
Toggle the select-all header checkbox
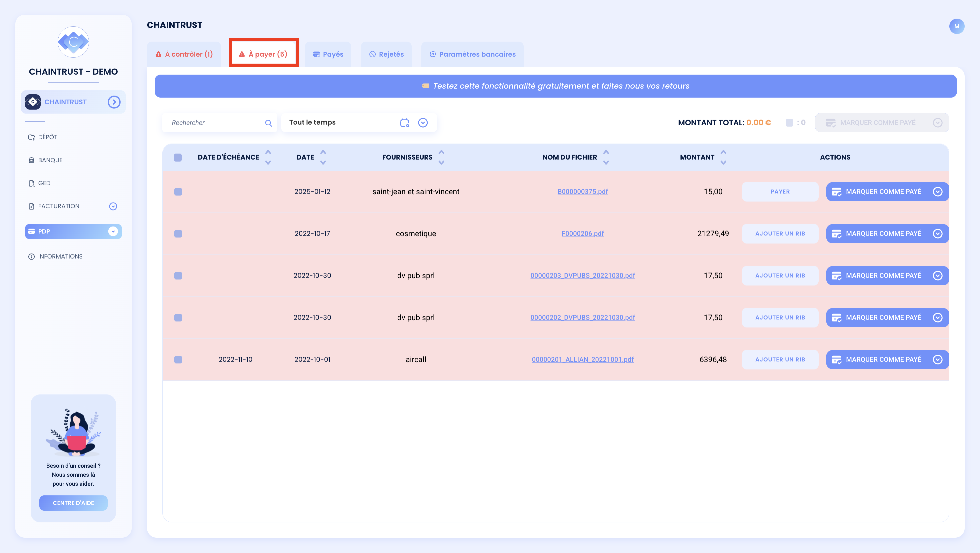[178, 158]
